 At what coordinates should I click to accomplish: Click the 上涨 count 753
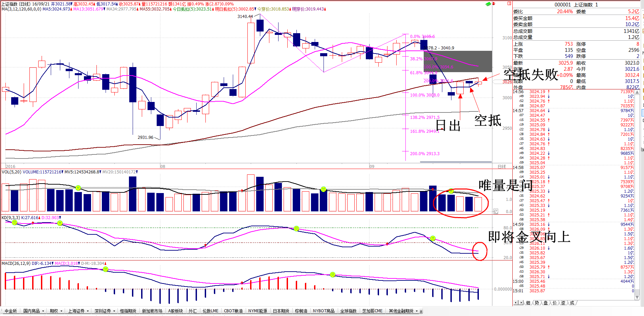[x=569, y=44]
